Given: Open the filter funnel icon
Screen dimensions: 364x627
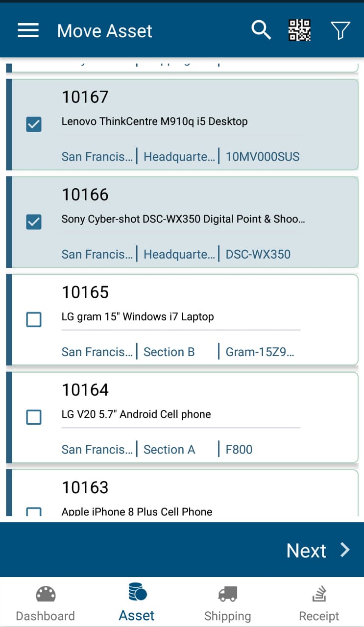Looking at the screenshot, I should [340, 30].
